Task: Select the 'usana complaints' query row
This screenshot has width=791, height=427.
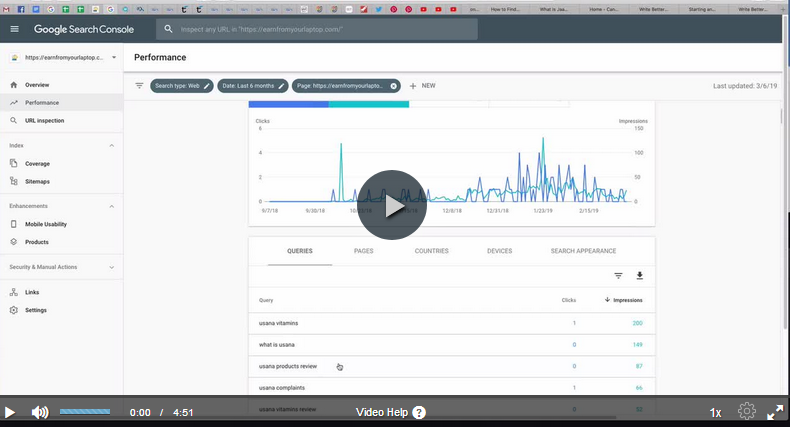Action: coord(451,388)
